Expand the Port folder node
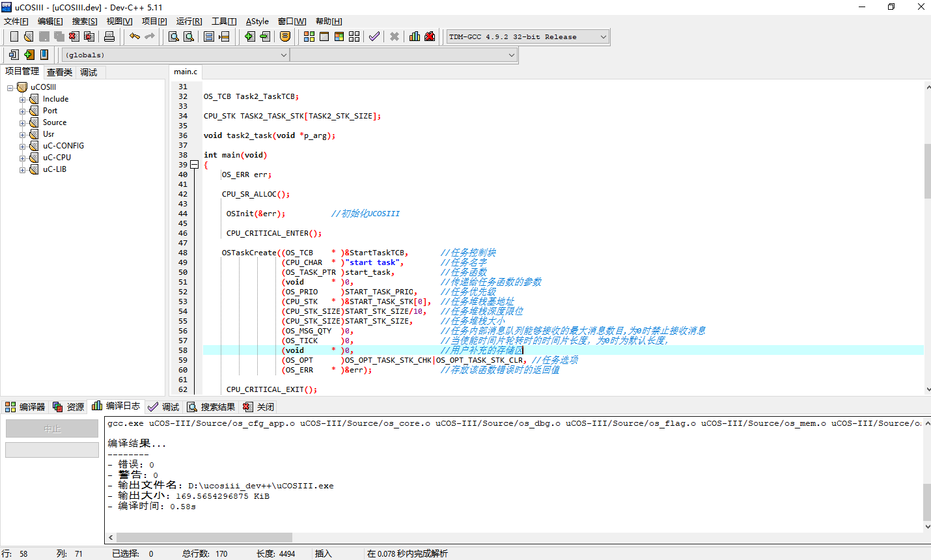This screenshot has width=931, height=560. (22, 111)
